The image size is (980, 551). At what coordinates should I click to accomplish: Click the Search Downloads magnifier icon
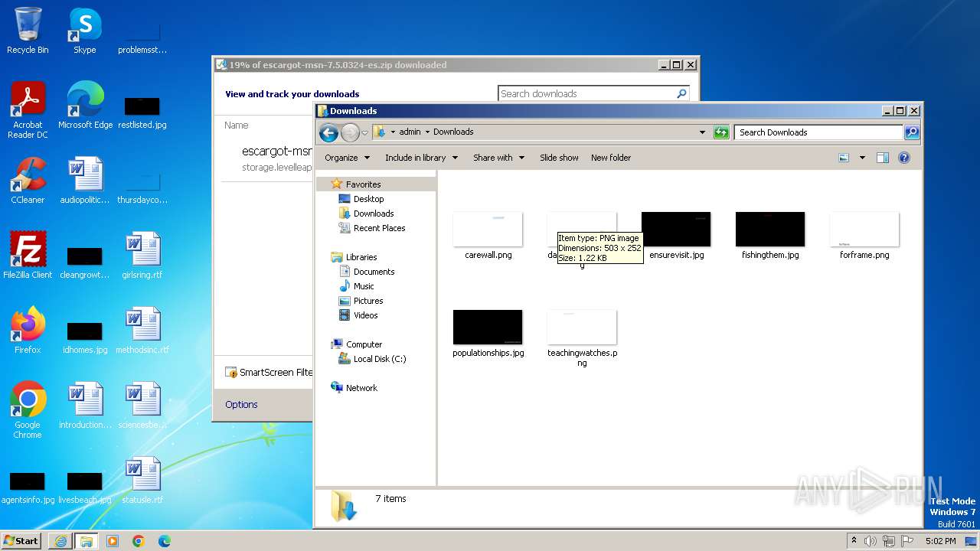(912, 132)
